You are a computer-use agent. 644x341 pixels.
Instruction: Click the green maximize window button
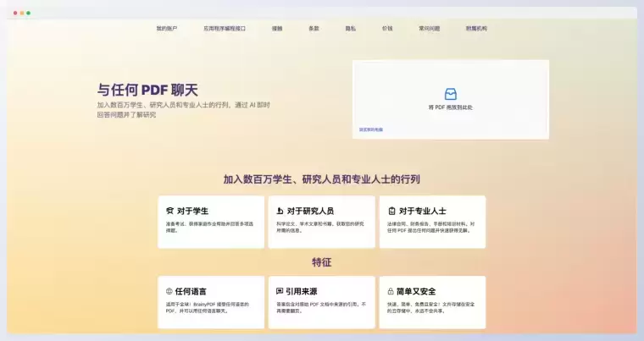(x=29, y=13)
